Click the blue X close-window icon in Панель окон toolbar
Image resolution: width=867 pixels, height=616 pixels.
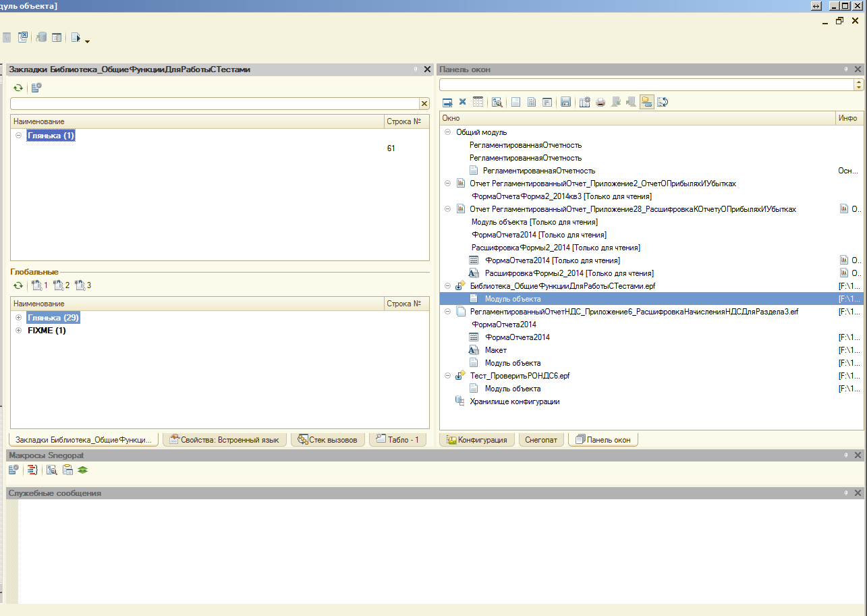(462, 102)
